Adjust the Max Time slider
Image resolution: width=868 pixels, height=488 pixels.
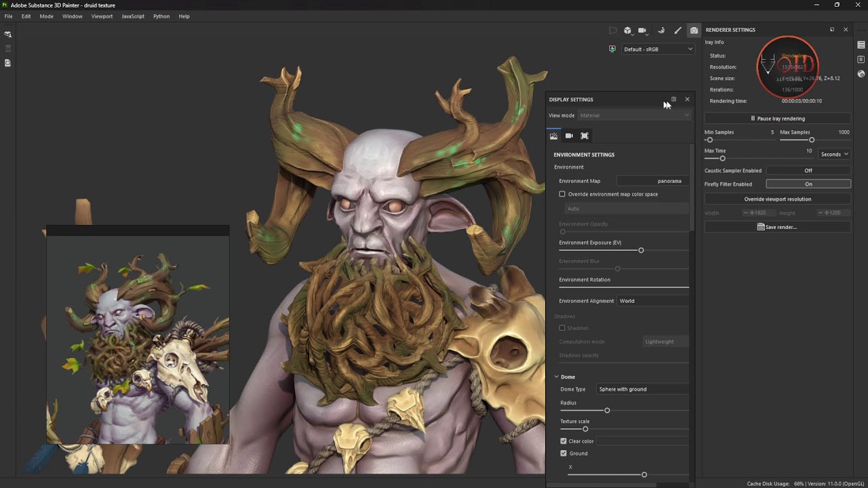[x=723, y=159]
